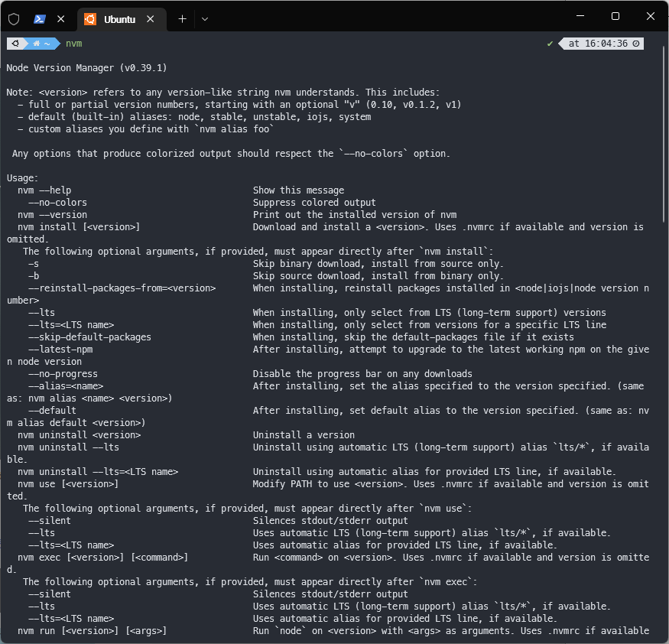Viewport: 669px width, 644px height.
Task: Click 'nvm uninstall <version>' entry
Action: pos(79,435)
